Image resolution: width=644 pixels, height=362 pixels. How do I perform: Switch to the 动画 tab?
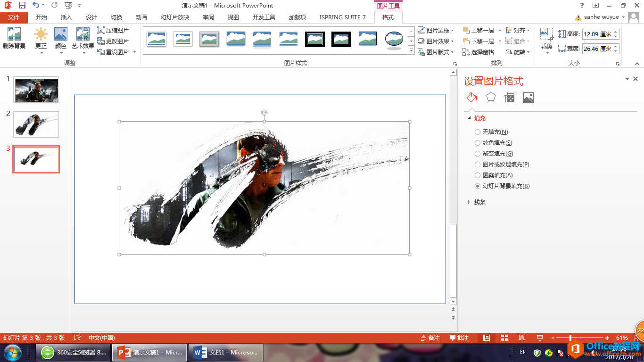(141, 17)
